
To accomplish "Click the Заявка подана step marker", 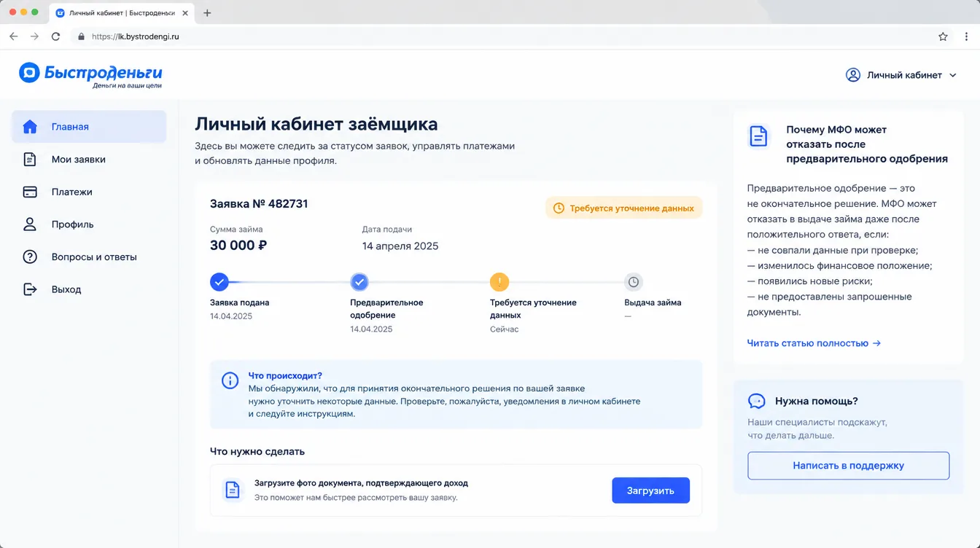I will (x=219, y=282).
